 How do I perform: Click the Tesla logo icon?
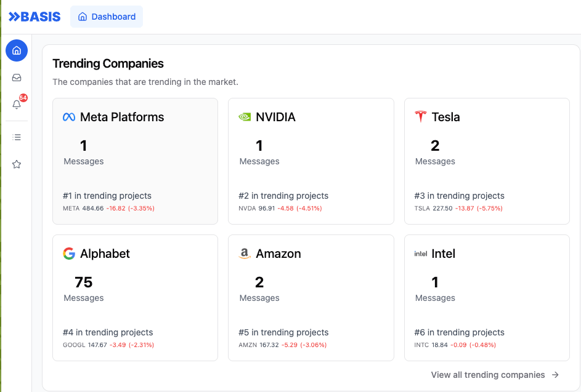pos(421,116)
